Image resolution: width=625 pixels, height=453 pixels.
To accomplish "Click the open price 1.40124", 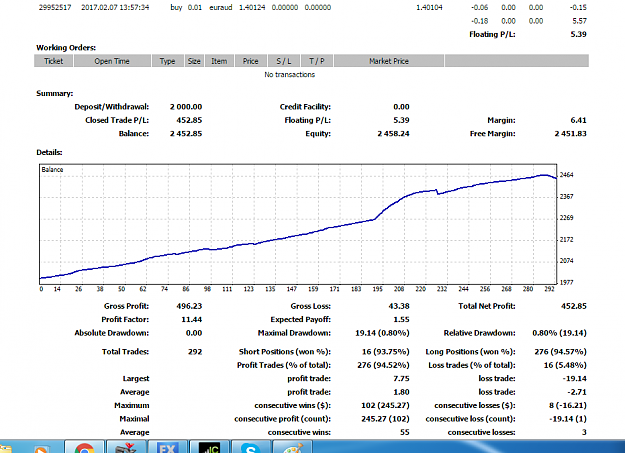I will click(x=252, y=7).
